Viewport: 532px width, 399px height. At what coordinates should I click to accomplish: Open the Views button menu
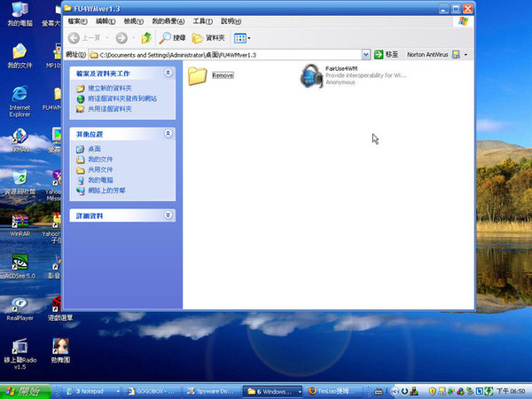point(242,38)
